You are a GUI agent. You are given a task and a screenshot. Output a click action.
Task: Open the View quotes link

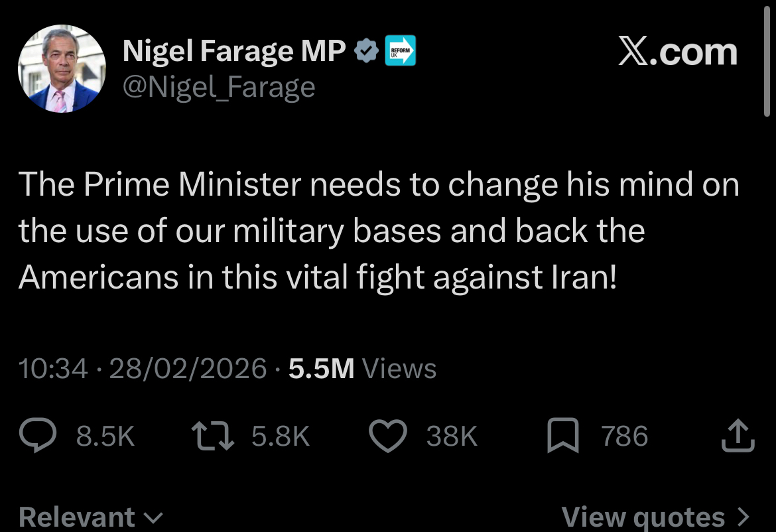[643, 517]
